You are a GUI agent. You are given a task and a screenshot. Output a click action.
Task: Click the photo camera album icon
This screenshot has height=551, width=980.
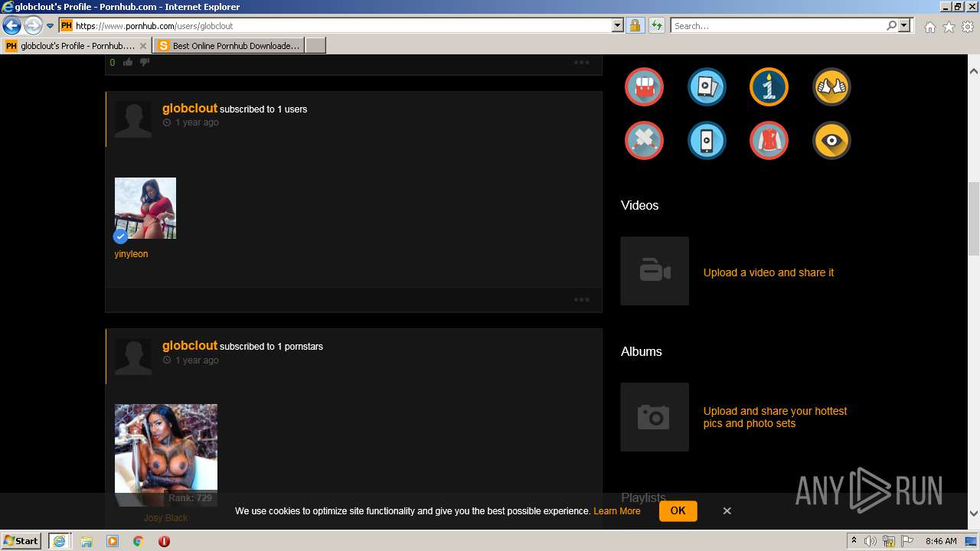pos(655,417)
